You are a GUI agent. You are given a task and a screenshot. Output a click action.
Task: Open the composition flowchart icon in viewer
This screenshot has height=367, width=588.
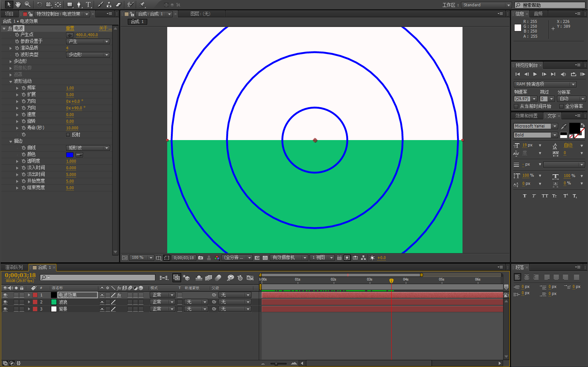point(364,258)
